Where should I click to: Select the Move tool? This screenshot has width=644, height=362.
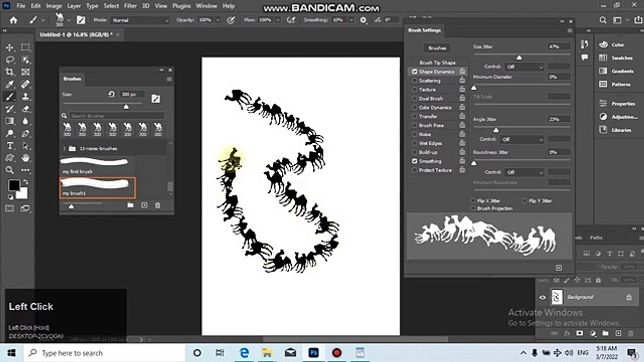[10, 47]
